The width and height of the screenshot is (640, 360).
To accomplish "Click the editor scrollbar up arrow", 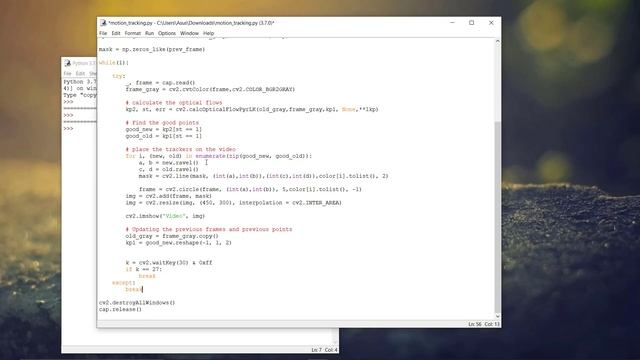I will 497,42.
